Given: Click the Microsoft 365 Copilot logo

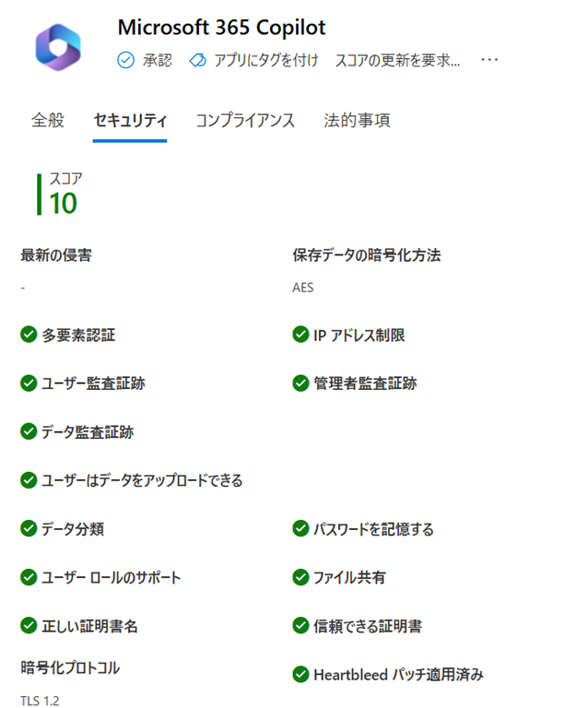Looking at the screenshot, I should click(x=58, y=45).
